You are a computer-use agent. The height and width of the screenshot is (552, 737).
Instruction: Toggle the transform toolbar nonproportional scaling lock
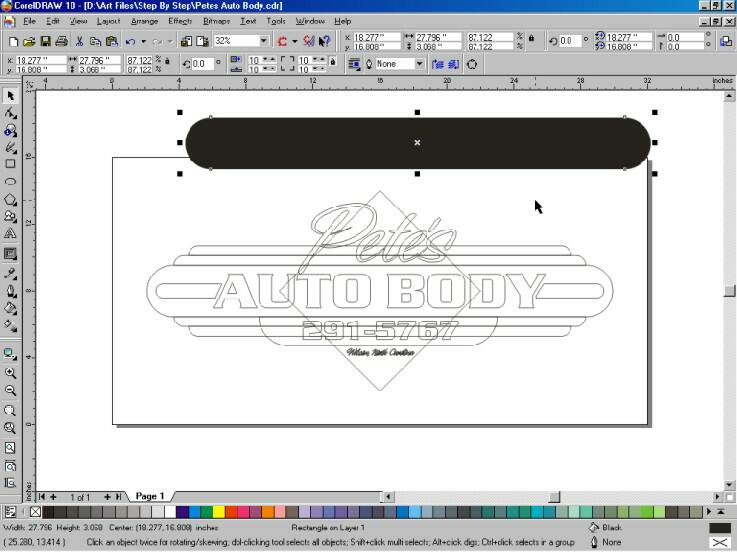531,38
